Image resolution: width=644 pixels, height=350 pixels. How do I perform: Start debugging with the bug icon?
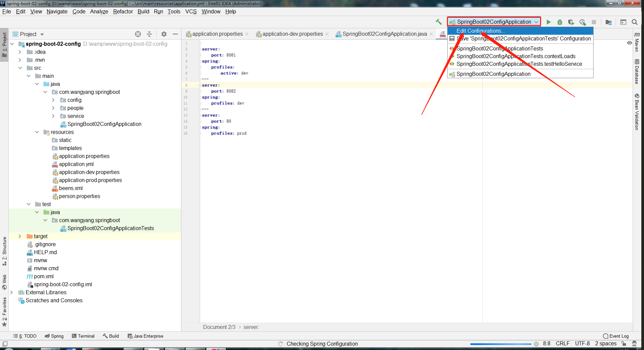coord(560,22)
